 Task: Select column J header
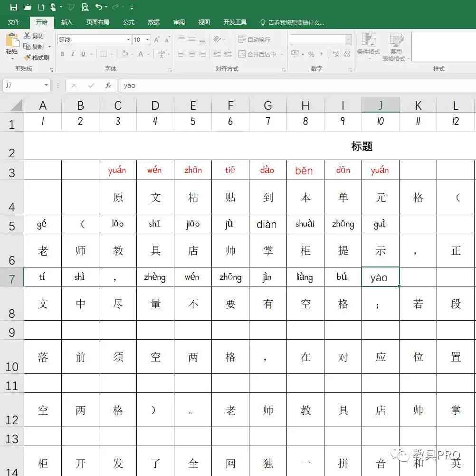tap(381, 105)
